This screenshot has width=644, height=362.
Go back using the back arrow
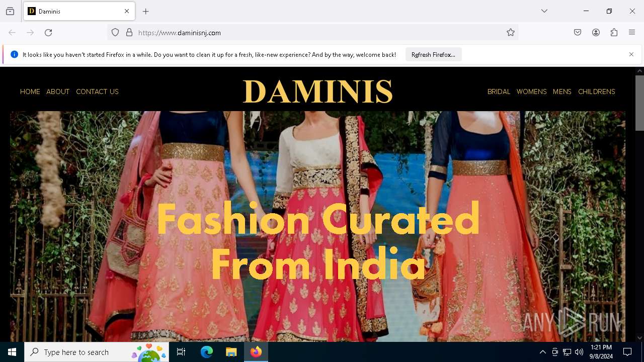point(12,33)
